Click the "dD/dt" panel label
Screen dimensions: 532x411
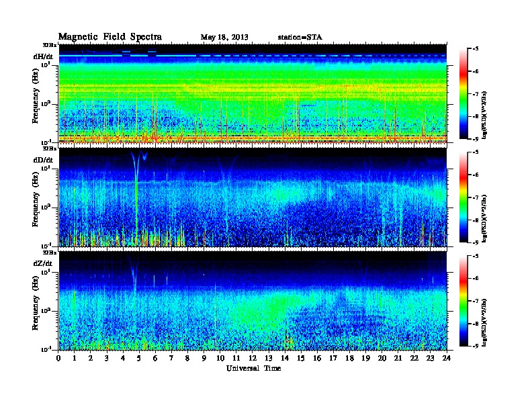(x=43, y=160)
